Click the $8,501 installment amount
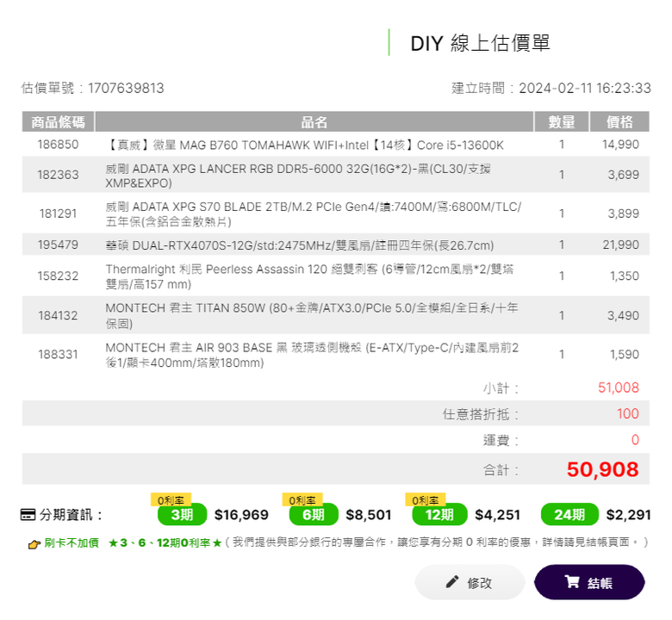 [x=369, y=515]
